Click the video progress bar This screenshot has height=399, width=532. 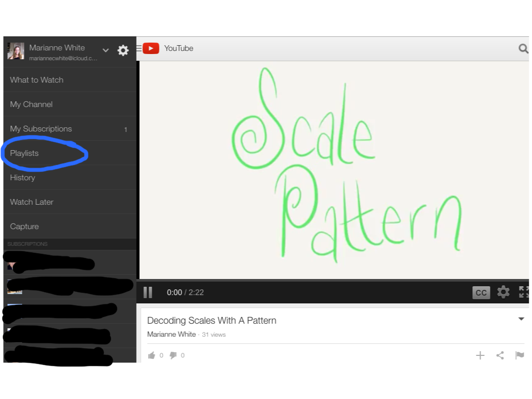332,280
